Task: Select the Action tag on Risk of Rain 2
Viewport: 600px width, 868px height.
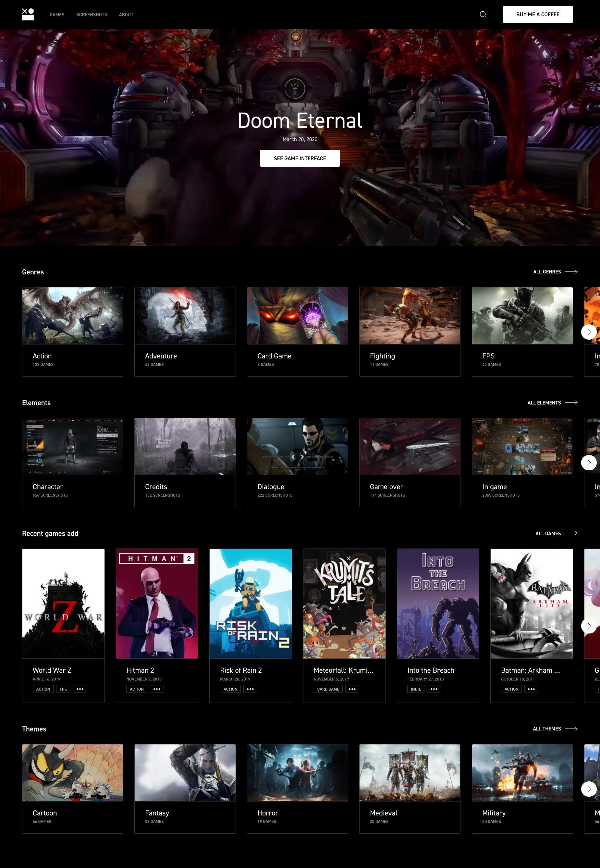Action: (x=230, y=689)
